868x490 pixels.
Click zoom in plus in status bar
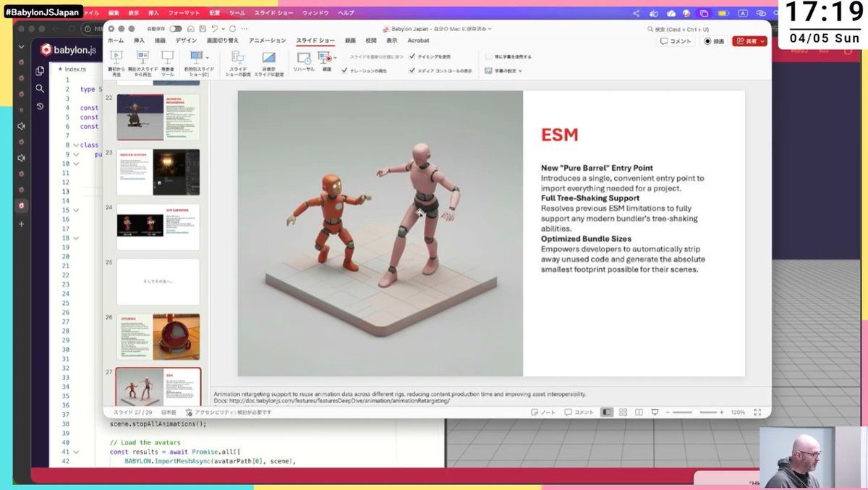click(723, 412)
